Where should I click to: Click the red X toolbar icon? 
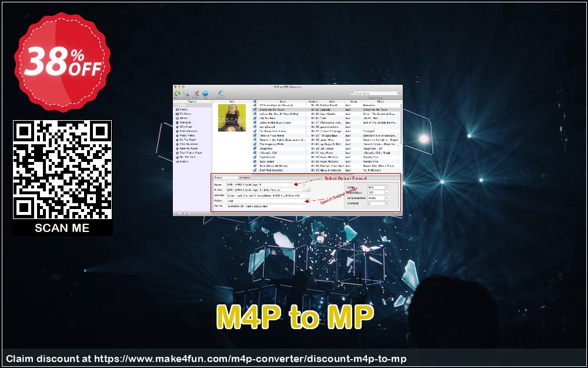click(x=196, y=94)
